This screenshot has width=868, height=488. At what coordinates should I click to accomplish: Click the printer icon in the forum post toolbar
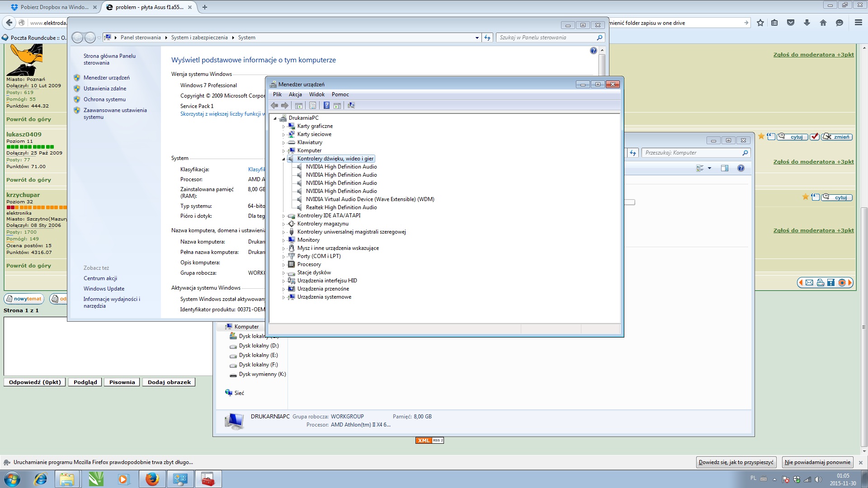click(820, 283)
